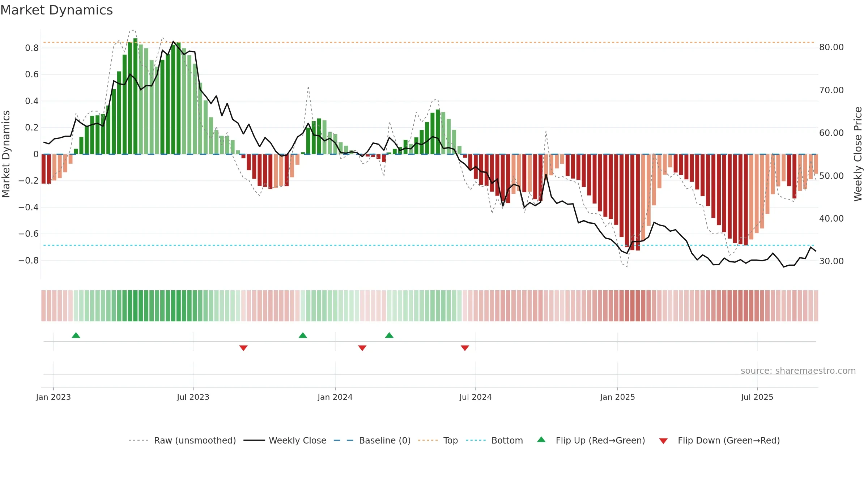Viewport: 868px width, 488px height.
Task: Toggle the Flip Down (Green→Red) legend entry
Action: [719, 440]
